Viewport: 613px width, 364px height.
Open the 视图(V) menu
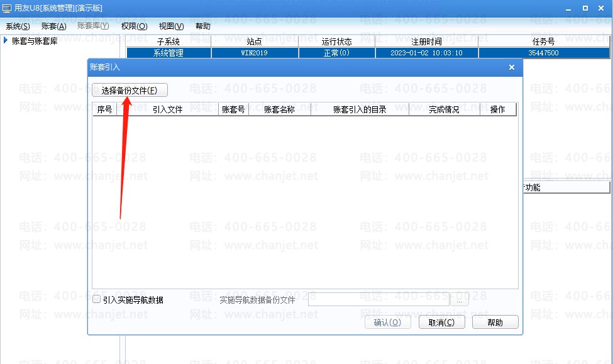171,26
